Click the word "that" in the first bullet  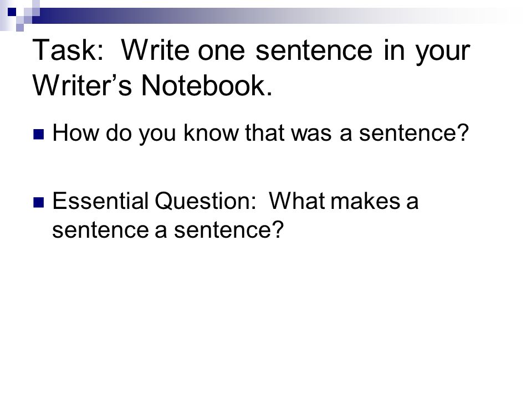(264, 132)
